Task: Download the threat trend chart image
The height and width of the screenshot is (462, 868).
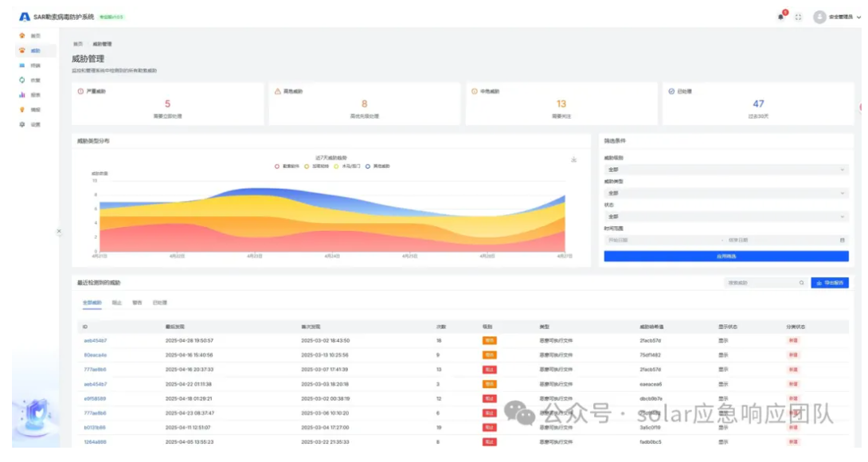Action: 573,159
